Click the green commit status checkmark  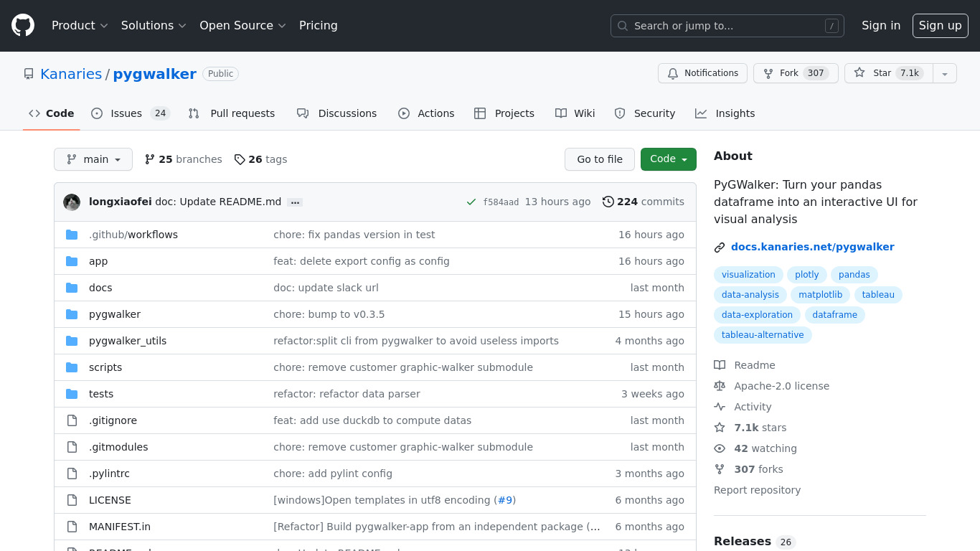click(471, 202)
